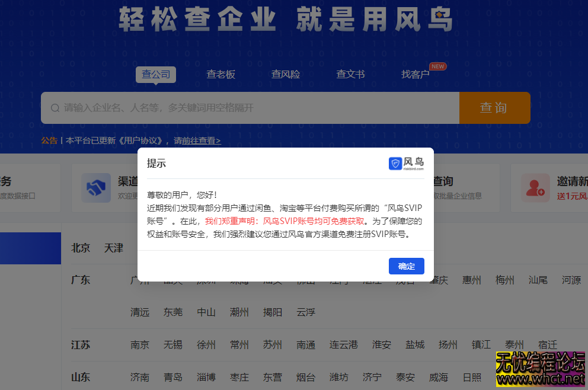Open the 找客户 tab
This screenshot has width=588, height=390.
[415, 74]
